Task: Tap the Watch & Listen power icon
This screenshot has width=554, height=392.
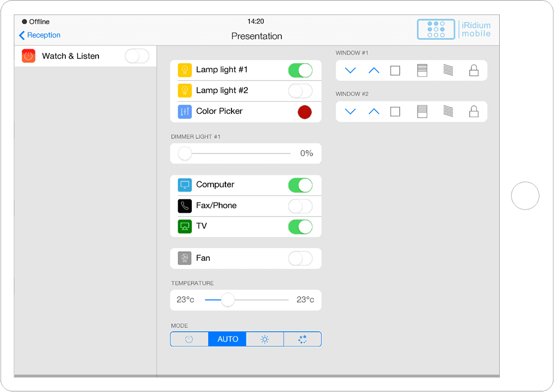Action: coord(29,56)
